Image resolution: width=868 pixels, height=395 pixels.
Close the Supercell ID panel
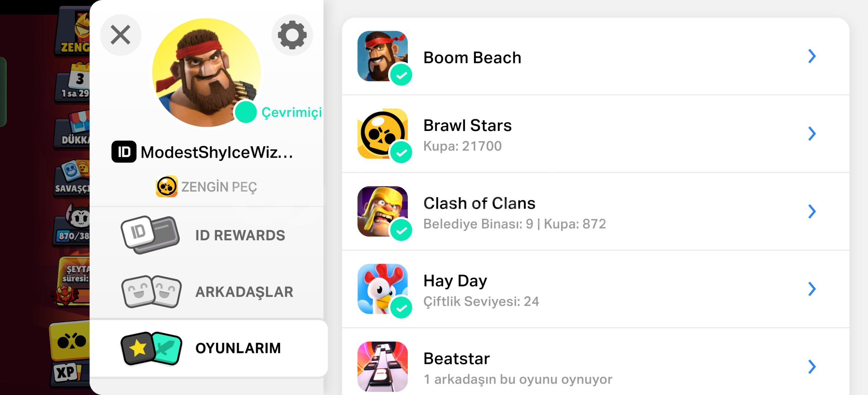121,35
